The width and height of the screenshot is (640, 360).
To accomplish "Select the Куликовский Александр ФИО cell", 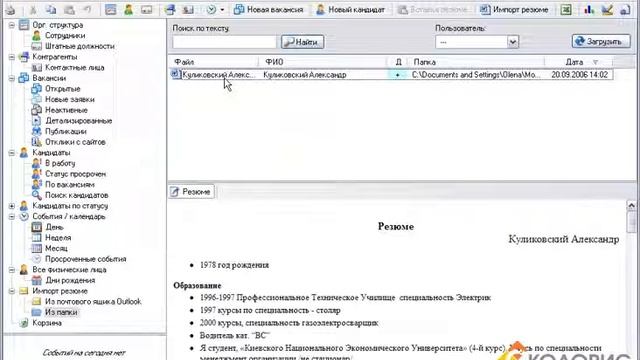I will tap(305, 75).
